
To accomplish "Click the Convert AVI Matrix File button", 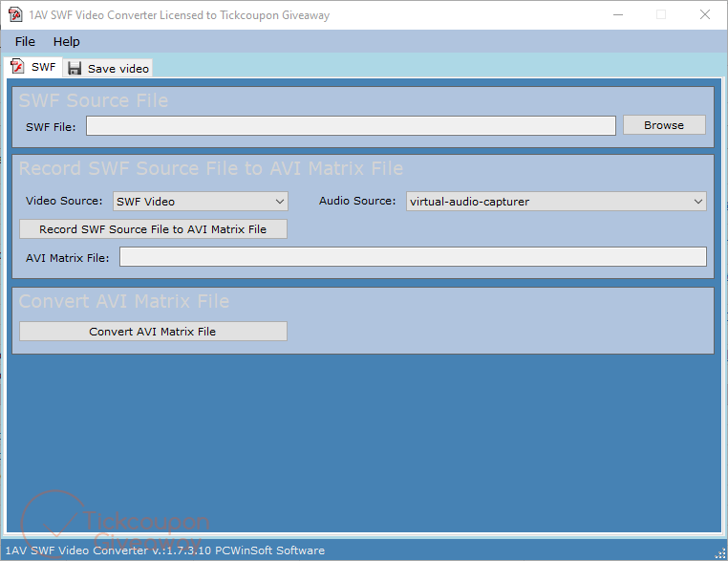I will tap(153, 332).
